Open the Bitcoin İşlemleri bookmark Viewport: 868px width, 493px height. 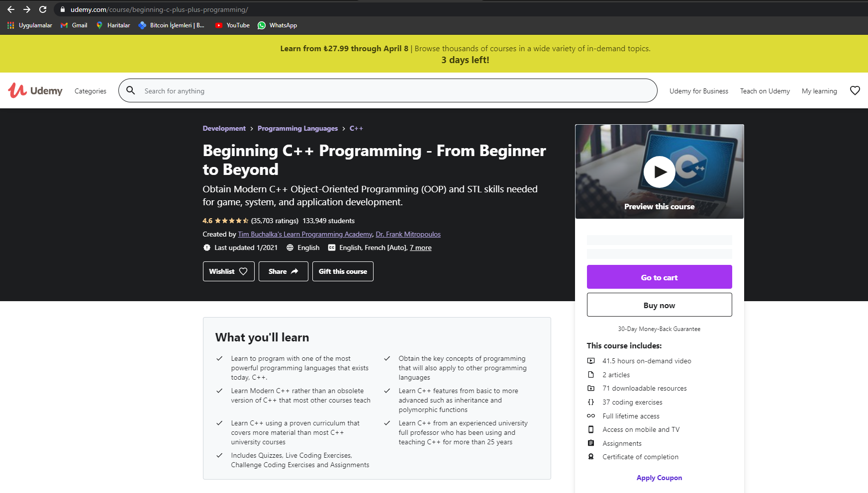click(172, 25)
